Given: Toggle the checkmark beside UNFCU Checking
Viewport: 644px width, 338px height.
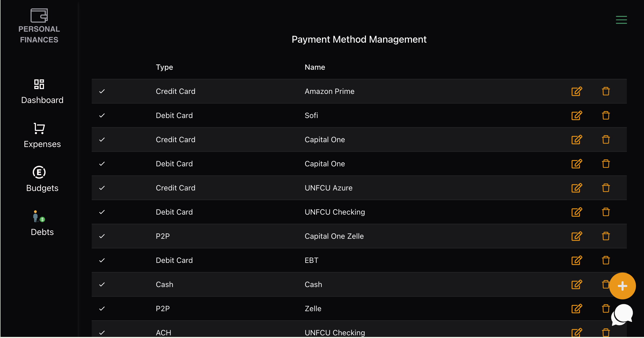Looking at the screenshot, I should coord(102,212).
